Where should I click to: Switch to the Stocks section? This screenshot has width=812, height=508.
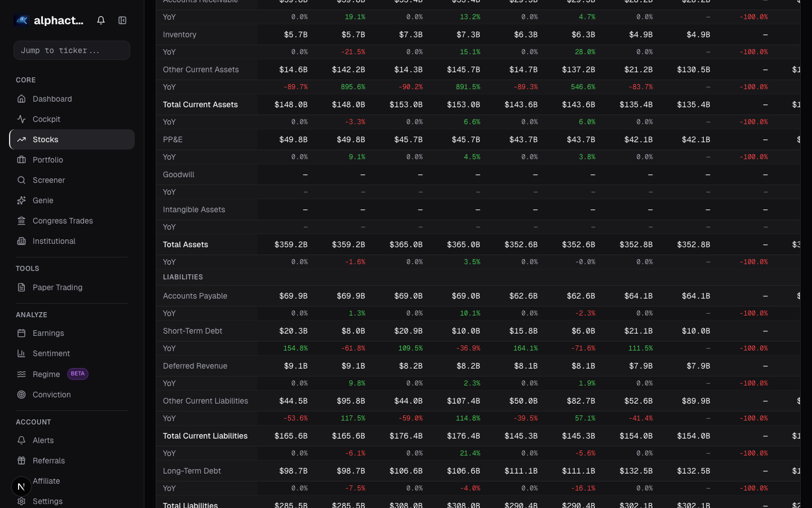tap(45, 139)
